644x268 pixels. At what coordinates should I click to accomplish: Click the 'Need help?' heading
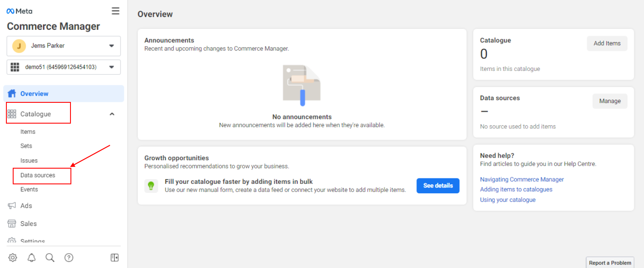497,155
